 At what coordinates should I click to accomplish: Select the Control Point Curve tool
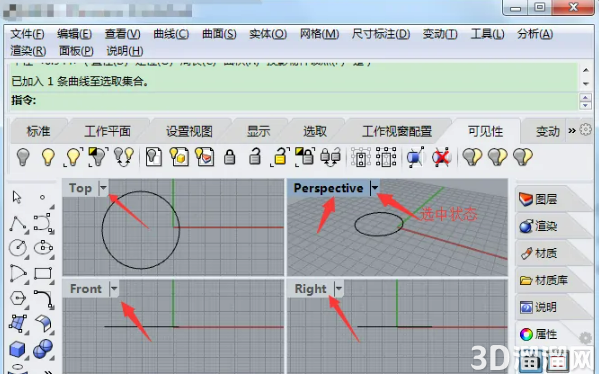point(43,223)
